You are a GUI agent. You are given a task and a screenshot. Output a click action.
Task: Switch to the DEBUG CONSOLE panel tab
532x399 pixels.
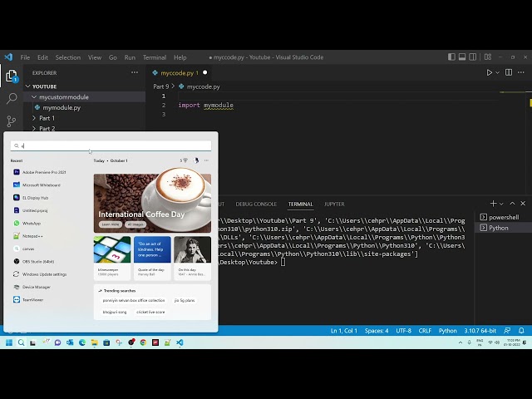(256, 204)
